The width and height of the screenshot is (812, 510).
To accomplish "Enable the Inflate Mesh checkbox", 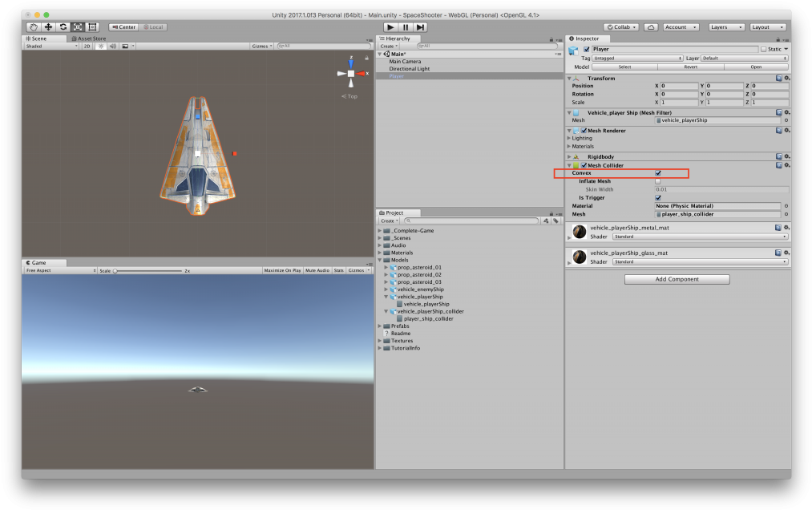I will (x=658, y=181).
